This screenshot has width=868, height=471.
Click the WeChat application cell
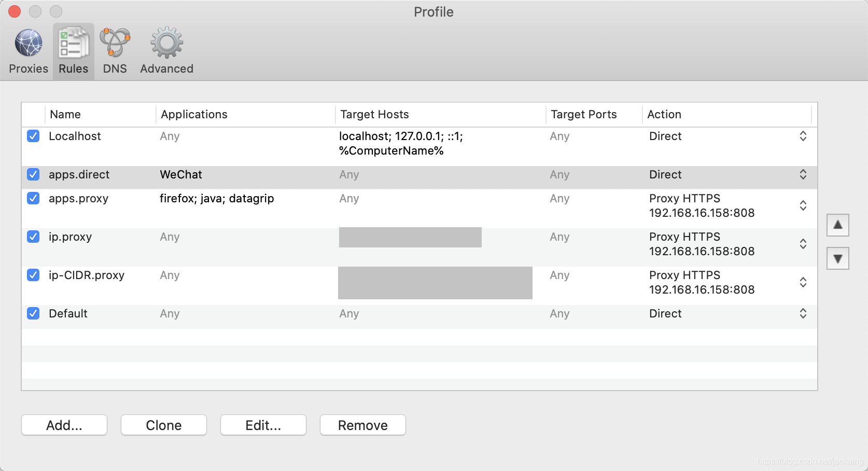tap(181, 174)
